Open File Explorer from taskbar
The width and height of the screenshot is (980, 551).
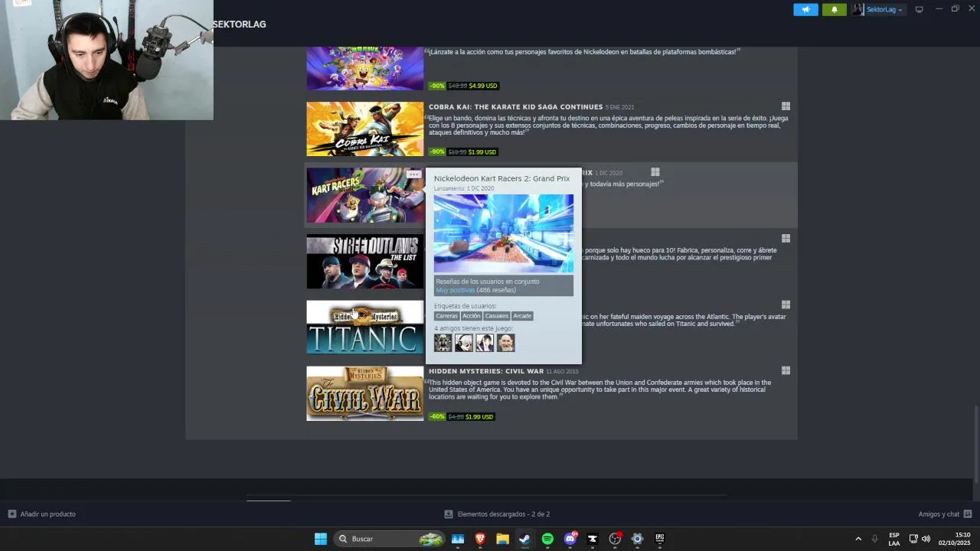[502, 539]
